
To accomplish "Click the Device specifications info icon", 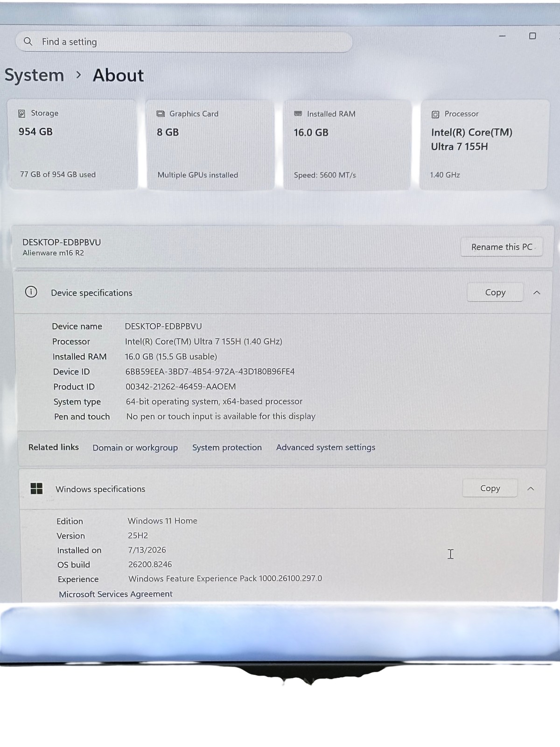I will click(31, 292).
